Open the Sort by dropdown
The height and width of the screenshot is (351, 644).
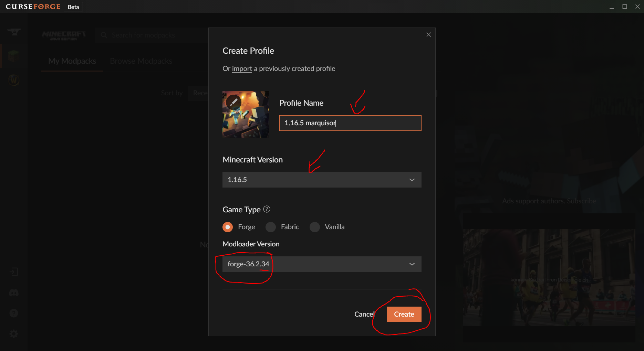pyautogui.click(x=198, y=93)
